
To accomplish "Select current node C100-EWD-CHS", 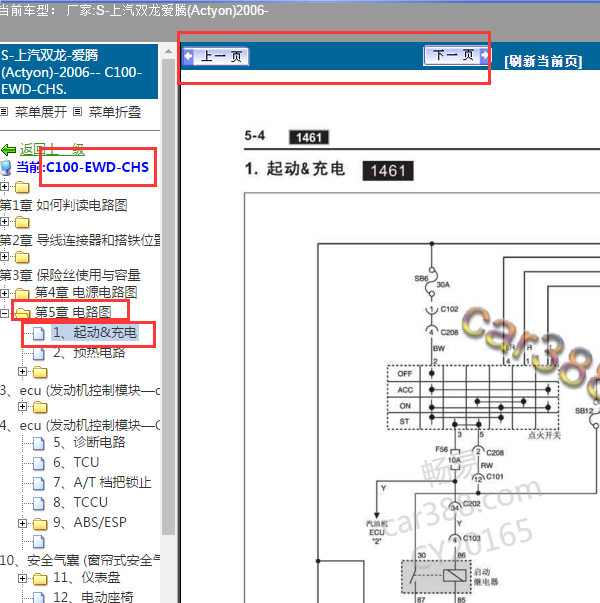I will tap(97, 167).
